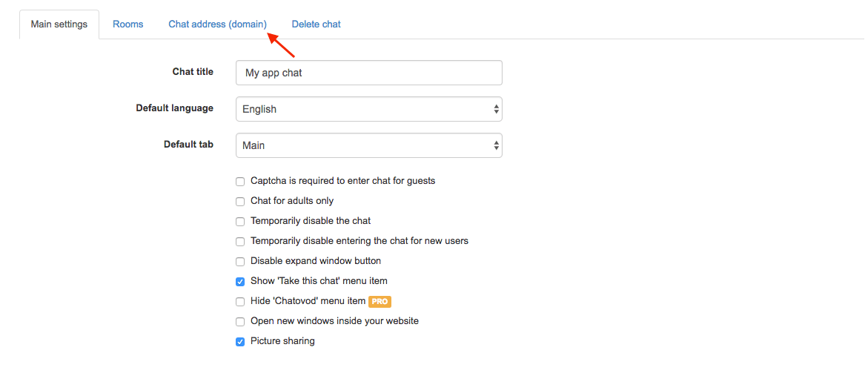Enable captcha requirement for guests
The width and height of the screenshot is (868, 376).
pyautogui.click(x=240, y=181)
